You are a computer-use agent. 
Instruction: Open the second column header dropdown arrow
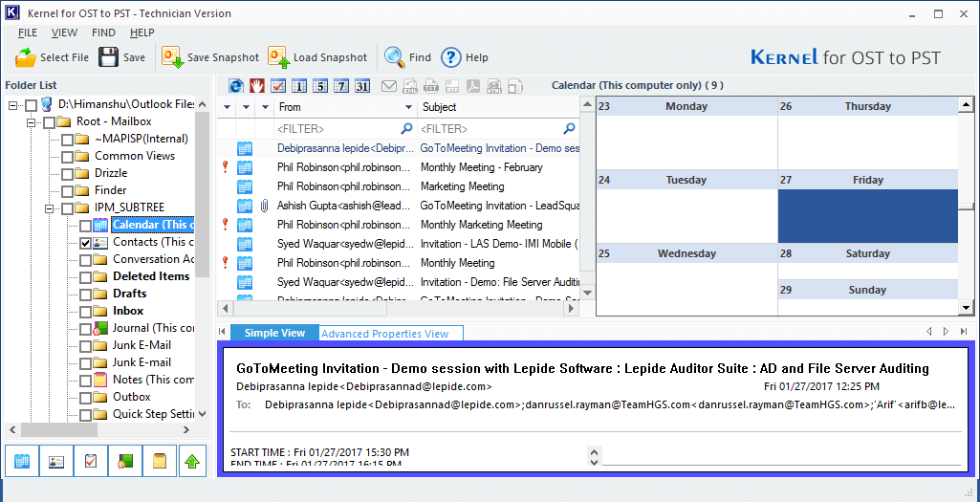pos(246,107)
